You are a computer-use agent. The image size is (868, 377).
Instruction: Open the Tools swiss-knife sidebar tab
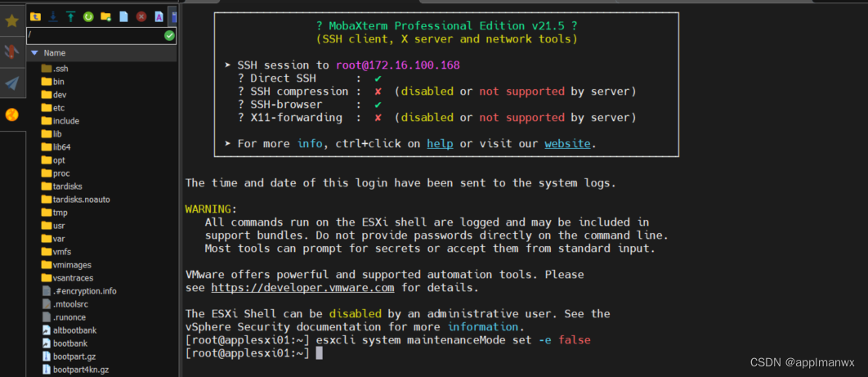pyautogui.click(x=12, y=52)
